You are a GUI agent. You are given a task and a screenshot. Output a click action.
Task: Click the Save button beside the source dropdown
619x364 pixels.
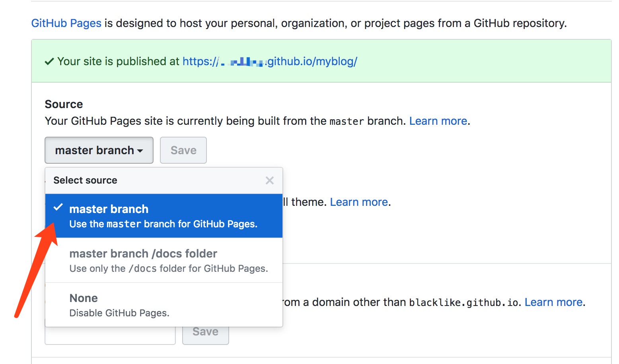pyautogui.click(x=183, y=150)
